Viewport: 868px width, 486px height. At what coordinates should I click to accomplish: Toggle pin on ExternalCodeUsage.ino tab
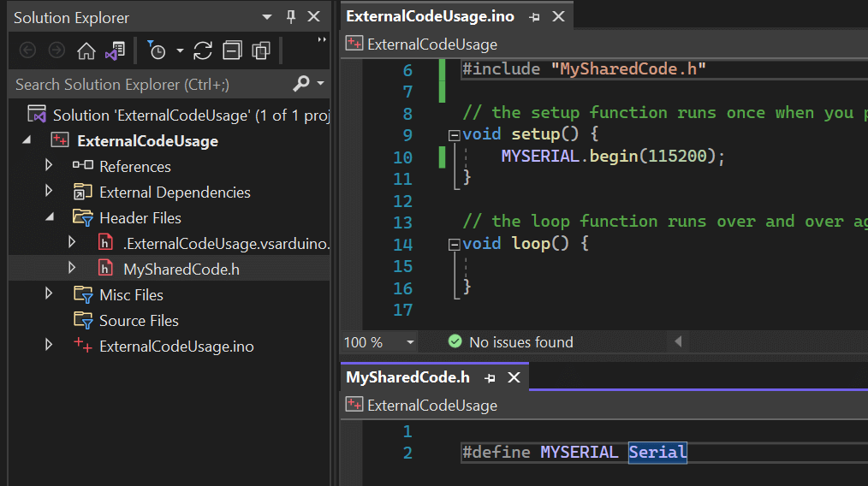534,17
